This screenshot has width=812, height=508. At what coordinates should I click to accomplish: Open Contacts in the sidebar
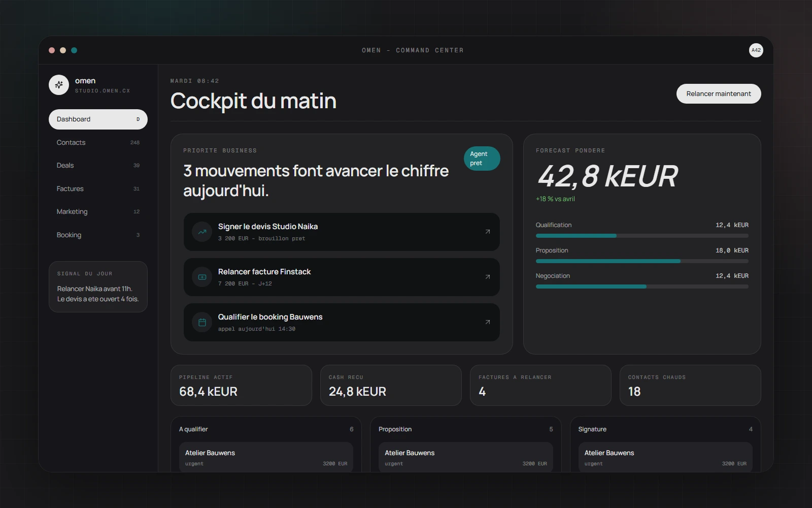click(98, 142)
